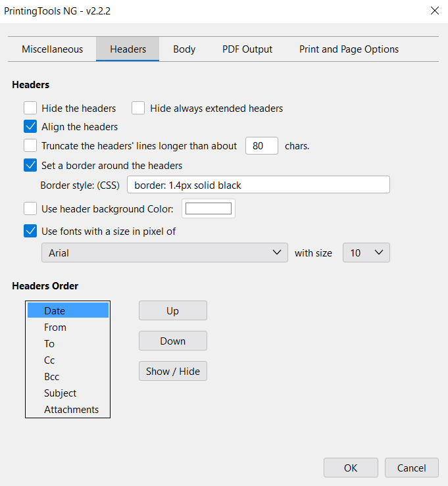This screenshot has height=486, width=448.
Task: Select Subject in the Headers Order list
Action: pos(68,393)
